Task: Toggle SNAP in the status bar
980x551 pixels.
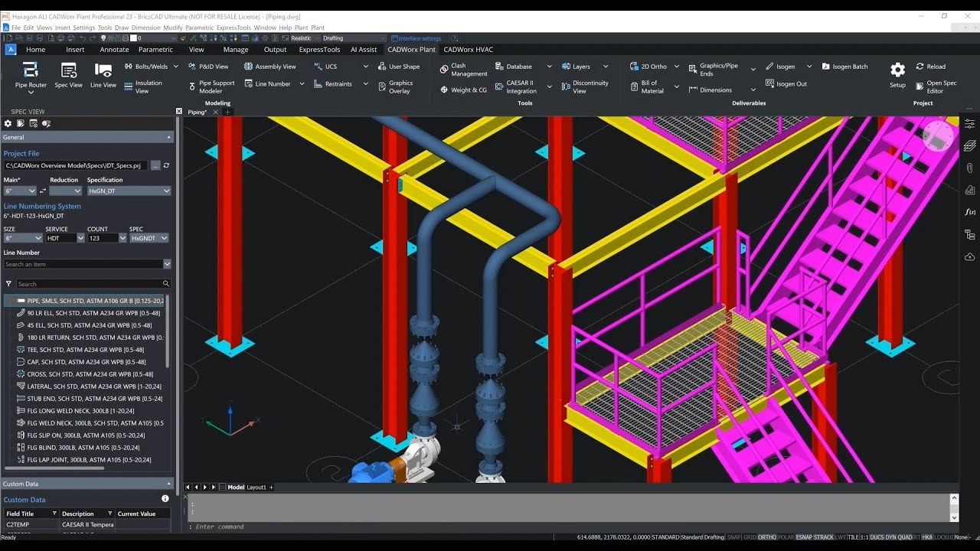Action: (733, 537)
